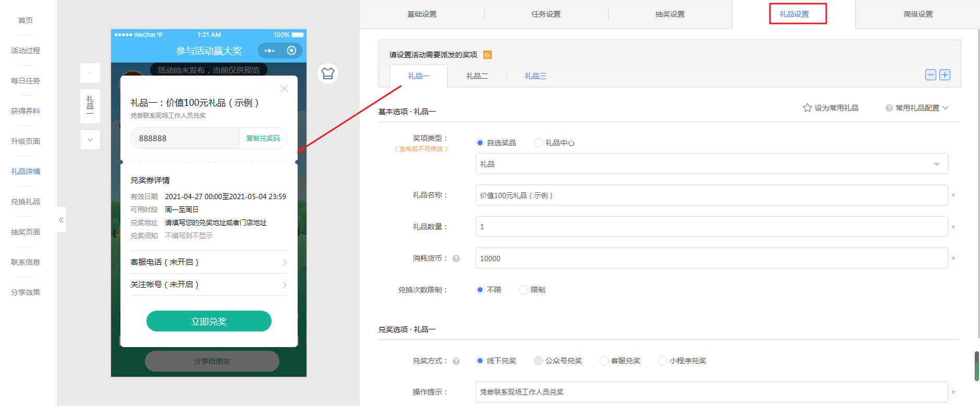This screenshot has width=980, height=406.
Task: Click the green page scrollbar thumb
Action: pos(977,366)
